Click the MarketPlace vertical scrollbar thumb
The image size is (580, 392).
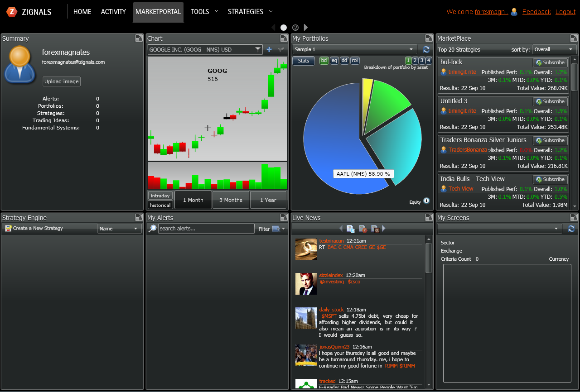(x=574, y=77)
